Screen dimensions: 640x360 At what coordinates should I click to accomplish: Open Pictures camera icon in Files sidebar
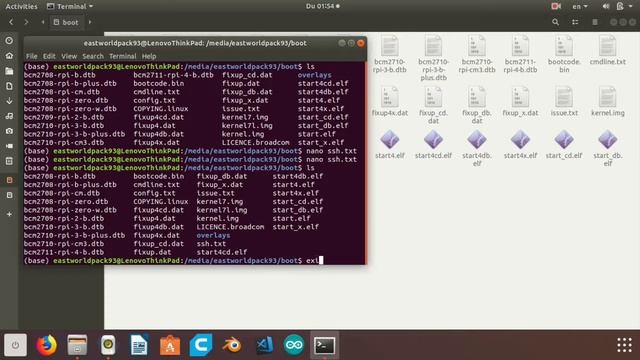9,131
